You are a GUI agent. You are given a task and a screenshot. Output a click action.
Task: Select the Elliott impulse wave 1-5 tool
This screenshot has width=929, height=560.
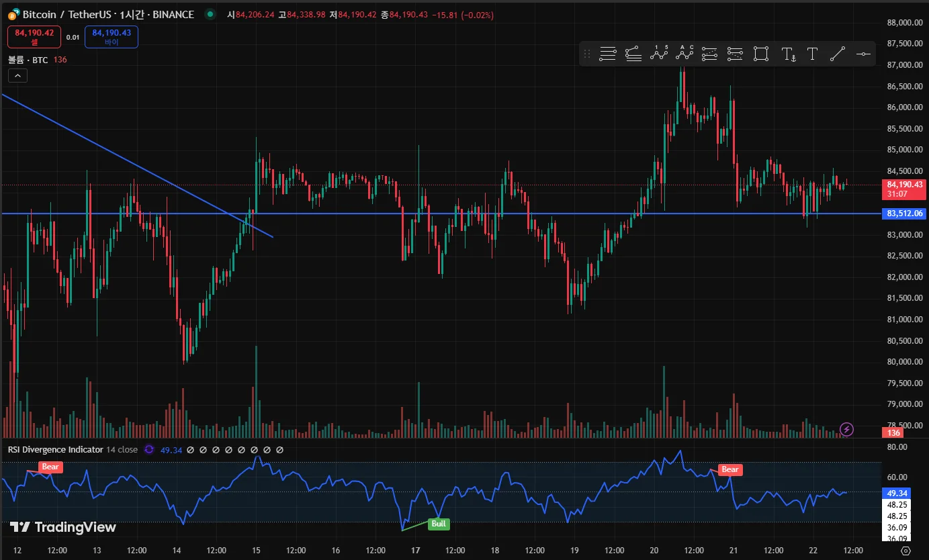tap(659, 53)
